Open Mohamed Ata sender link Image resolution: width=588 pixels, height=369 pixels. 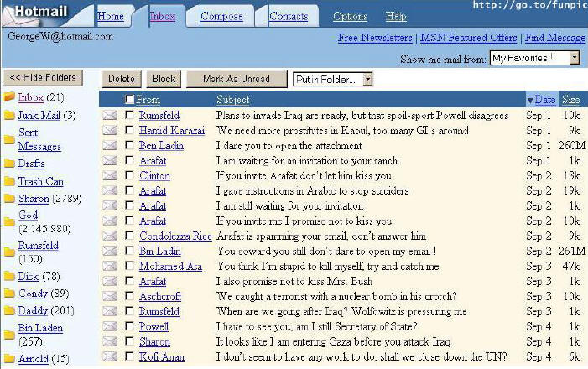pos(170,266)
